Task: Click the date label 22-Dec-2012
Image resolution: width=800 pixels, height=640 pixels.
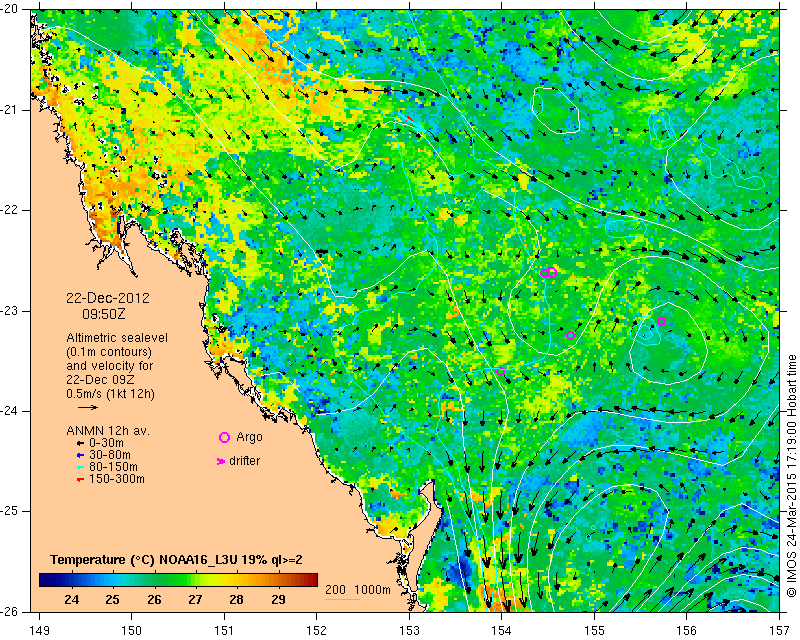Action: coord(108,298)
